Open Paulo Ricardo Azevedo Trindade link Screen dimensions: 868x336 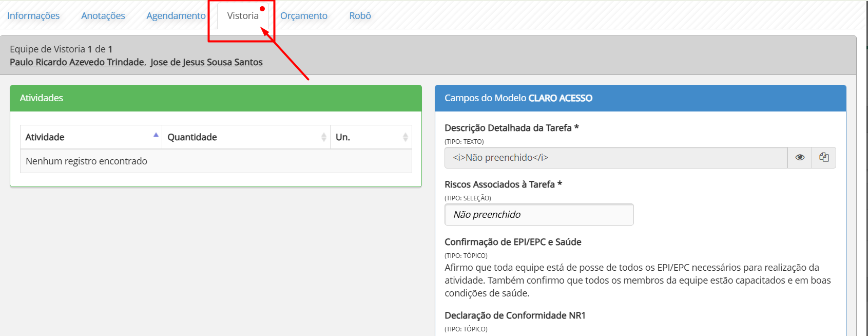click(x=77, y=62)
